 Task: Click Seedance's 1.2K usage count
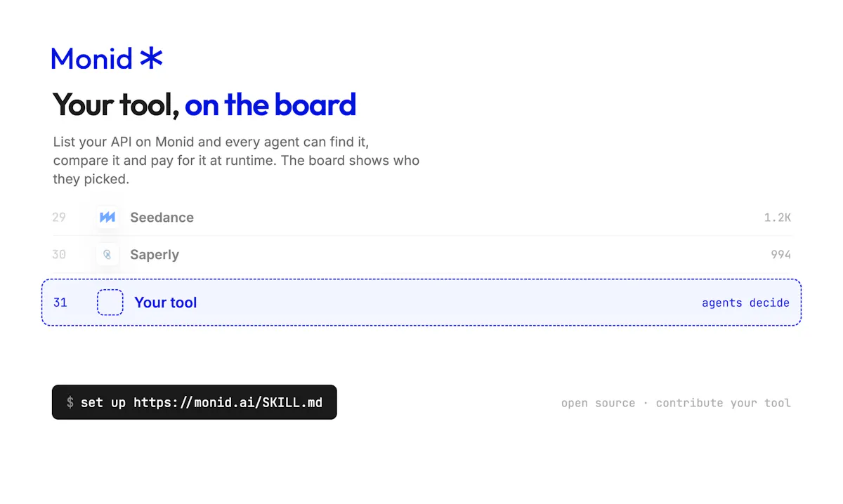tap(778, 218)
